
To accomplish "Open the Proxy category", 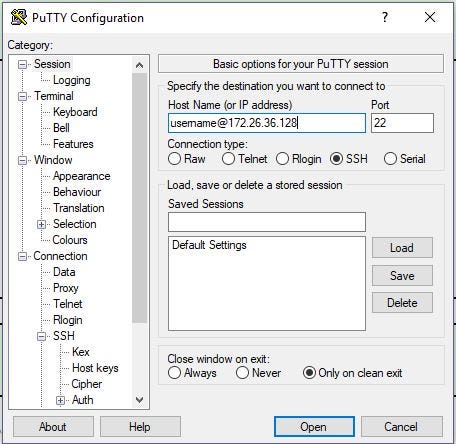I will coord(66,288).
